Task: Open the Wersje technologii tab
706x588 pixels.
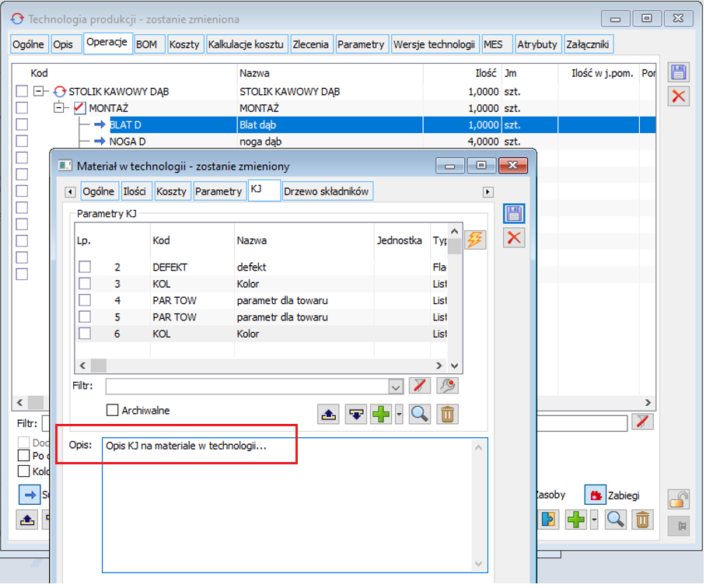Action: pyautogui.click(x=434, y=44)
